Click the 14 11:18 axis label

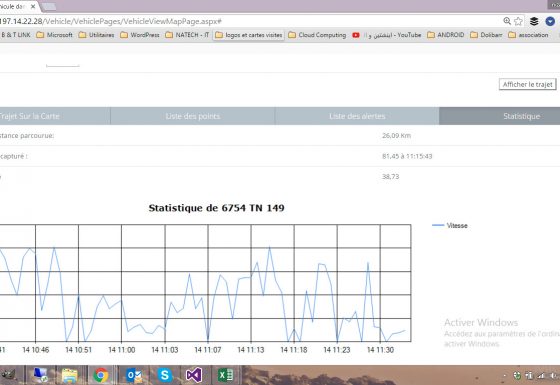click(x=294, y=350)
